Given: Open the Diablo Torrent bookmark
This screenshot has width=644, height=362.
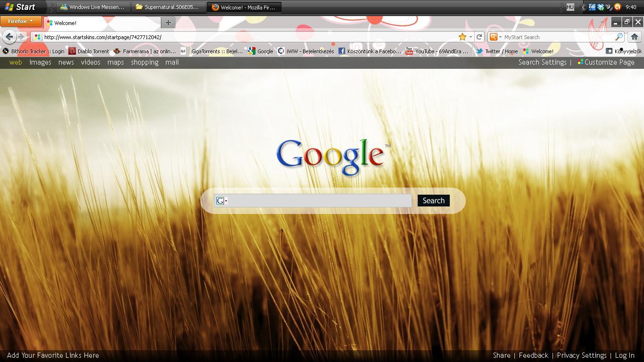Looking at the screenshot, I should tap(89, 51).
